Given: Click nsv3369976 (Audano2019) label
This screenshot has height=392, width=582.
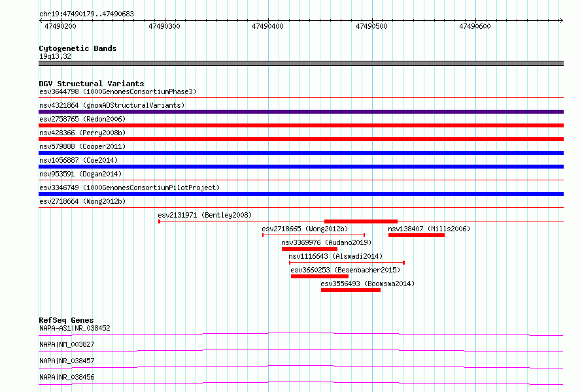Looking at the screenshot, I should (x=326, y=242).
